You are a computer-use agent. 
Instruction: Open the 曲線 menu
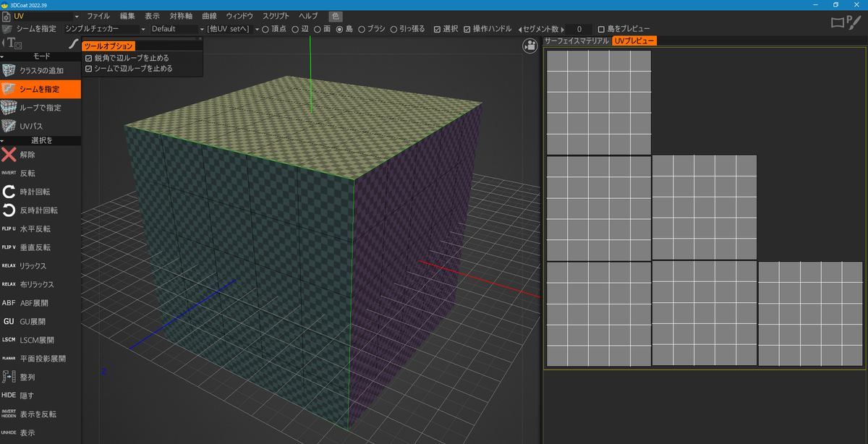click(x=209, y=16)
